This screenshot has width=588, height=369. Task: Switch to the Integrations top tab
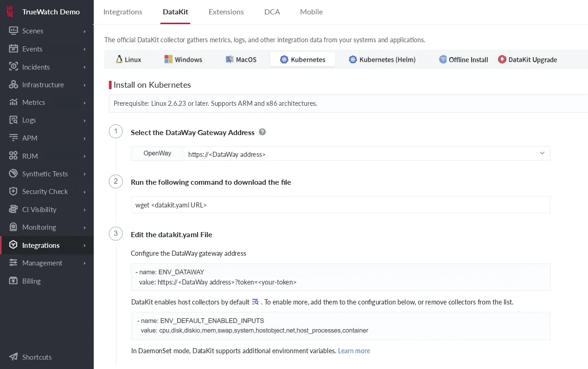pos(123,12)
